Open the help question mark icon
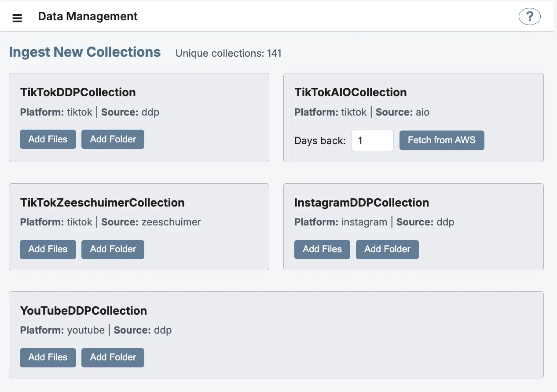The height and width of the screenshot is (392, 557). click(530, 17)
